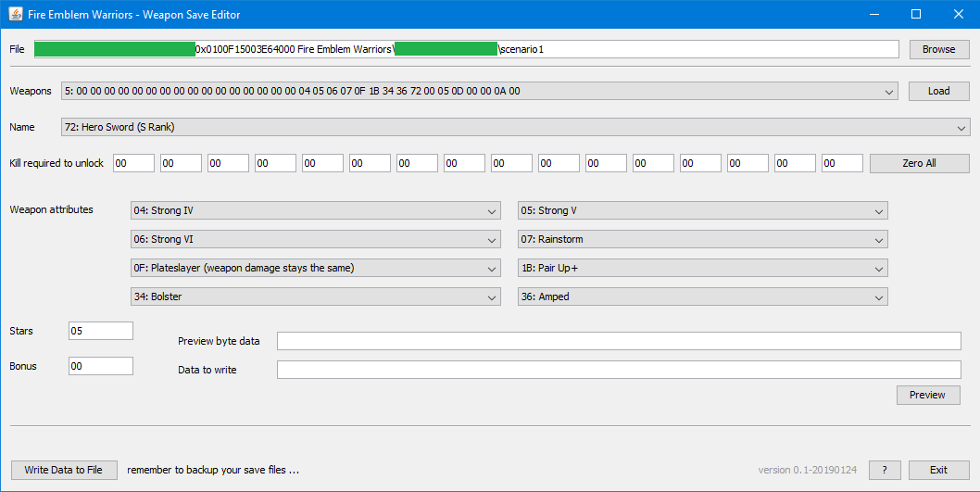Click the 'Stars' label

coord(21,332)
